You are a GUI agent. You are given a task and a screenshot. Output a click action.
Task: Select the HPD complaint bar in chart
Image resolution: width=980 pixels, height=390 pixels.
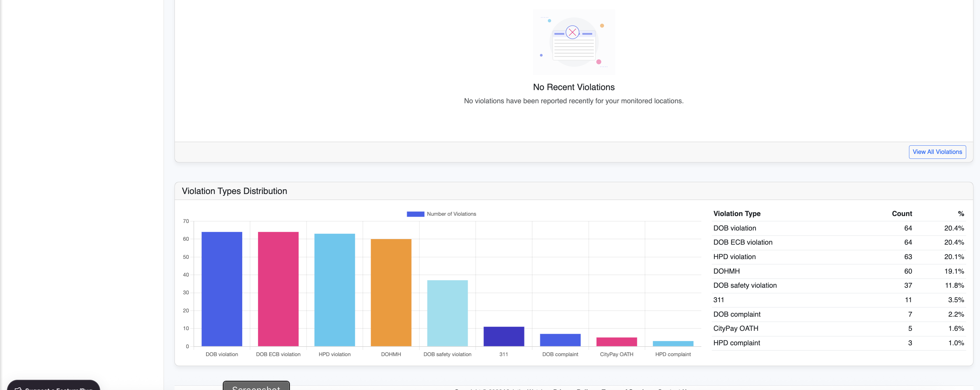[x=673, y=344]
